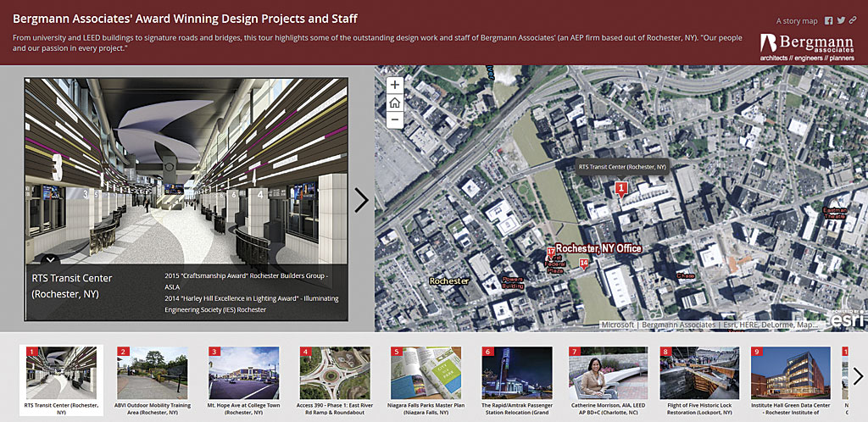Select RTS Transit Center thumbnail
Image resolution: width=868 pixels, height=422 pixels.
(61, 380)
